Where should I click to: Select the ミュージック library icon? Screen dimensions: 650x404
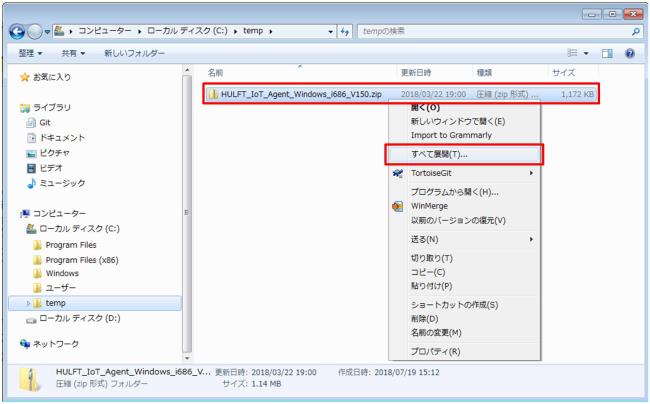point(32,183)
